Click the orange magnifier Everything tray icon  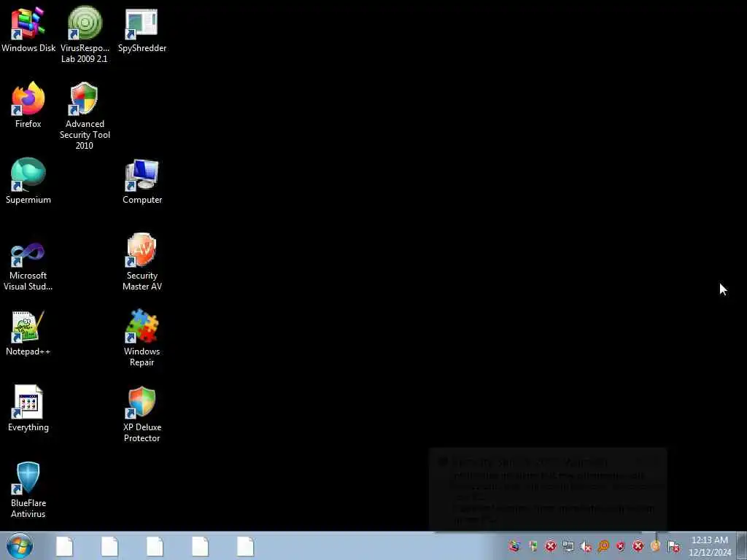[603, 546]
